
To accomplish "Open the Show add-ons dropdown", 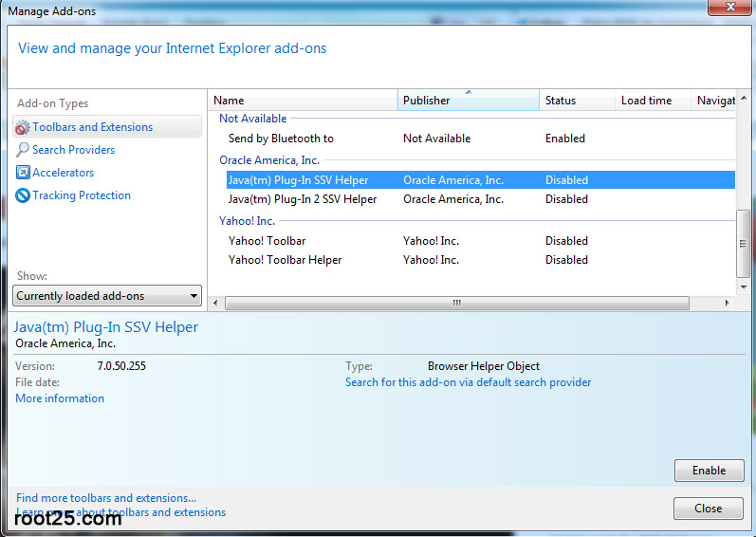I will coord(107,295).
